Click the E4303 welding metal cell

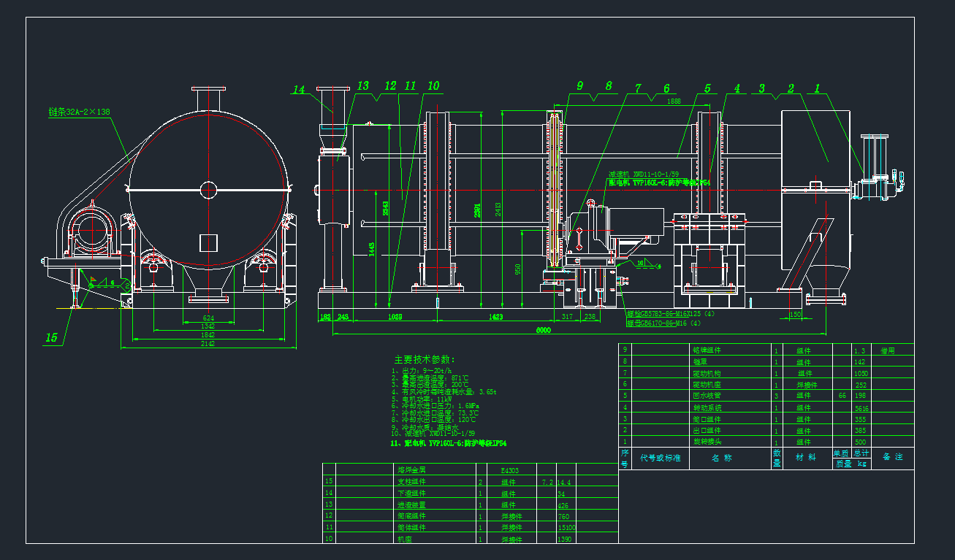[510, 469]
